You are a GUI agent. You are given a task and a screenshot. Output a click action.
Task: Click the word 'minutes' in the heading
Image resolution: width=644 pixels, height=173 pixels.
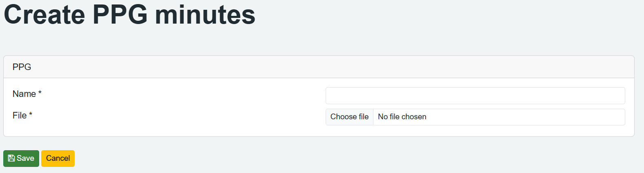205,15
